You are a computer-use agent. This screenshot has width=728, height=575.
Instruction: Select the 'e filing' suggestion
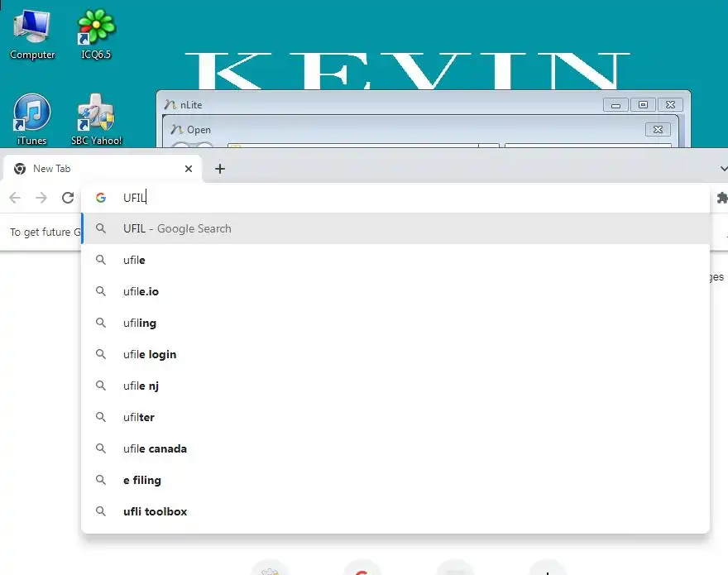(x=395, y=480)
